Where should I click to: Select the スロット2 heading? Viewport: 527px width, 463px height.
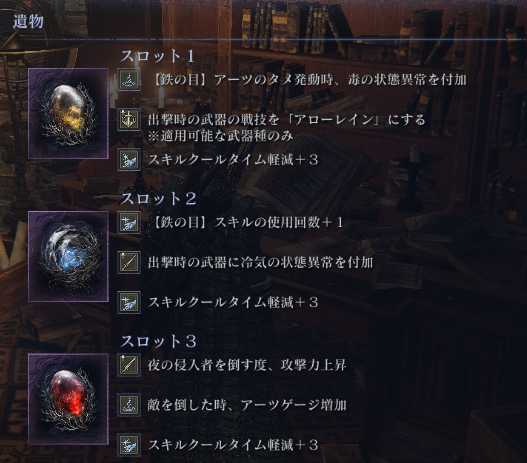158,199
